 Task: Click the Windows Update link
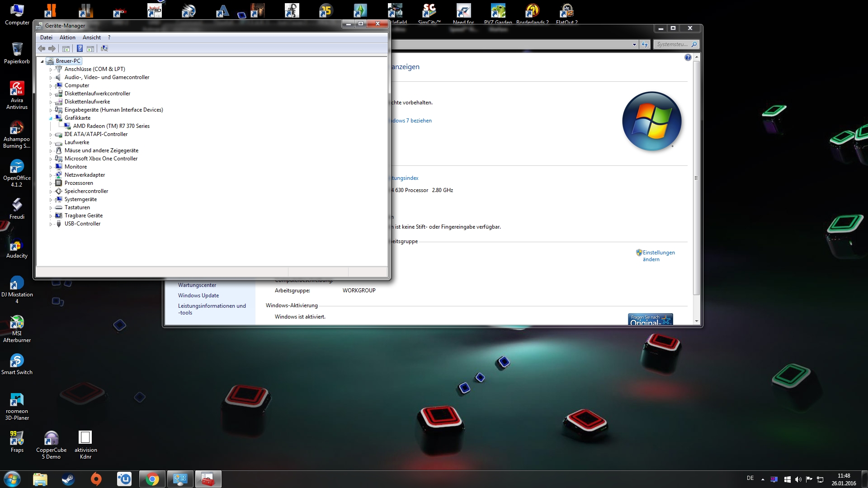point(198,296)
